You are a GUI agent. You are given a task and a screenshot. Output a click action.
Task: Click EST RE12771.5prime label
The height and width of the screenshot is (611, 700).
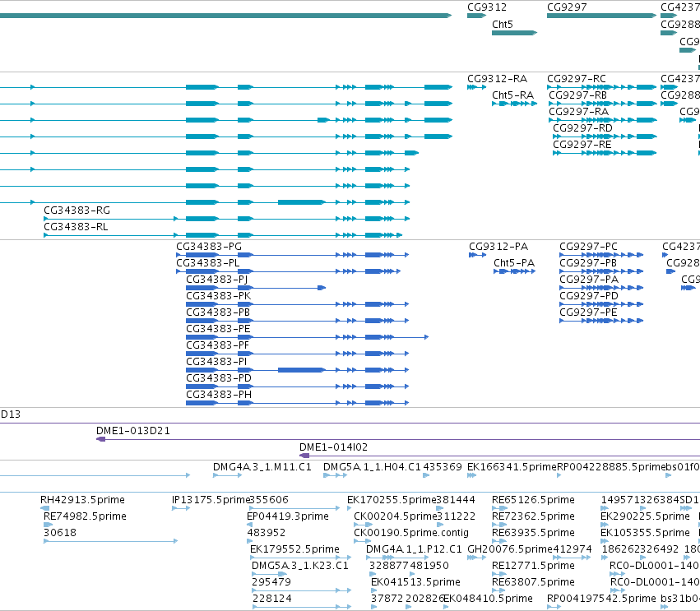[533, 566]
